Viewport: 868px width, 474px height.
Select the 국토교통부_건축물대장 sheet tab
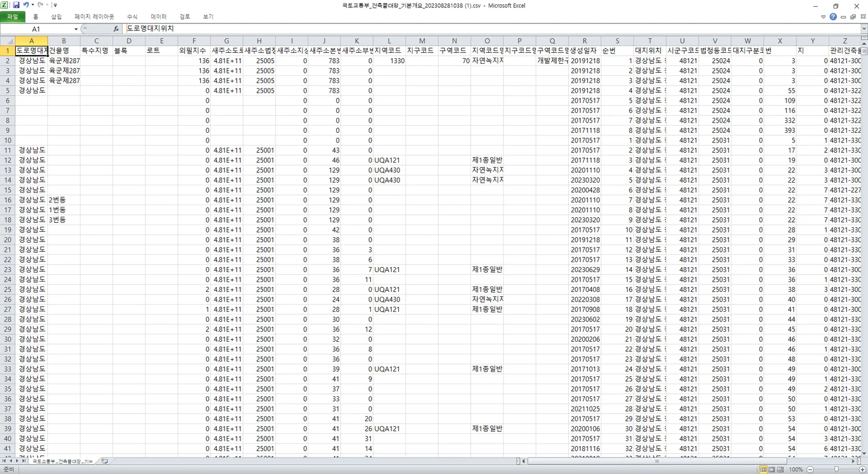pos(63,461)
